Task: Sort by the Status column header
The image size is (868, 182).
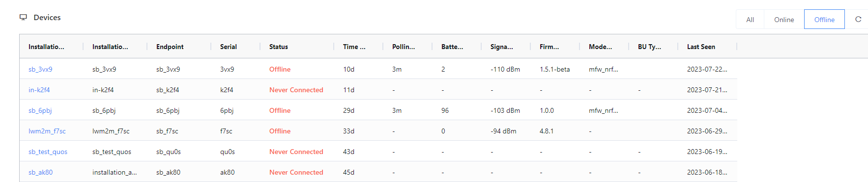Action: point(279,47)
